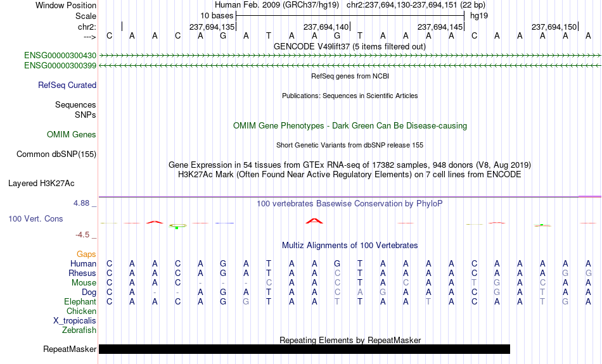Viewport: 602px width, 364px height.
Task: Click the 100 Vert. Cons track label
Action: 35,218
